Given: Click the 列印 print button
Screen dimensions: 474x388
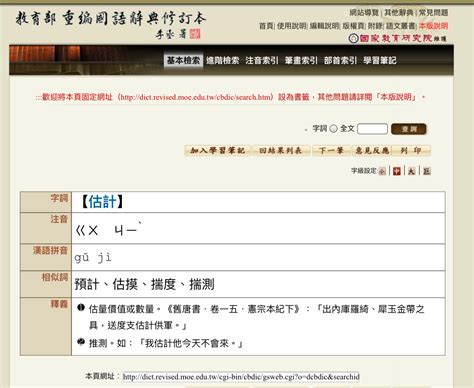Looking at the screenshot, I should (411, 151).
